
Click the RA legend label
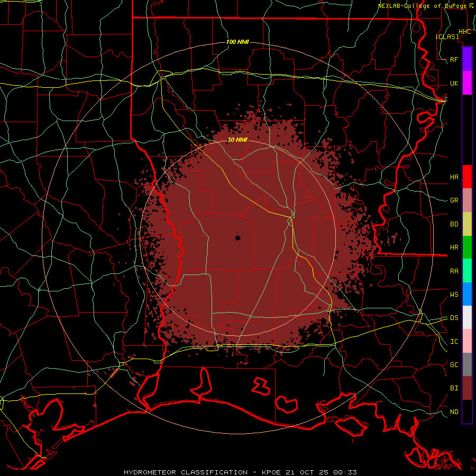tap(454, 271)
